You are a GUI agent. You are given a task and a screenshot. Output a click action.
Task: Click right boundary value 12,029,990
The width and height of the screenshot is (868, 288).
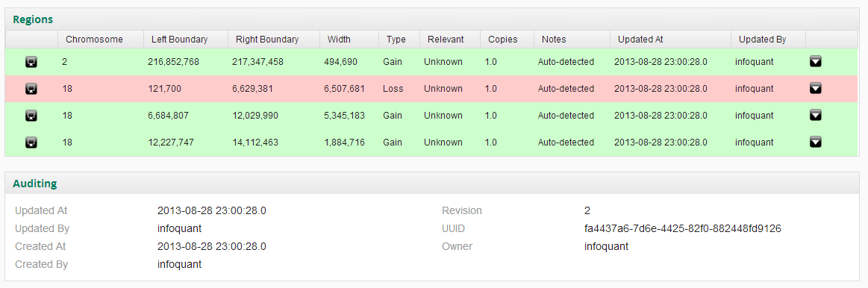coord(255,115)
